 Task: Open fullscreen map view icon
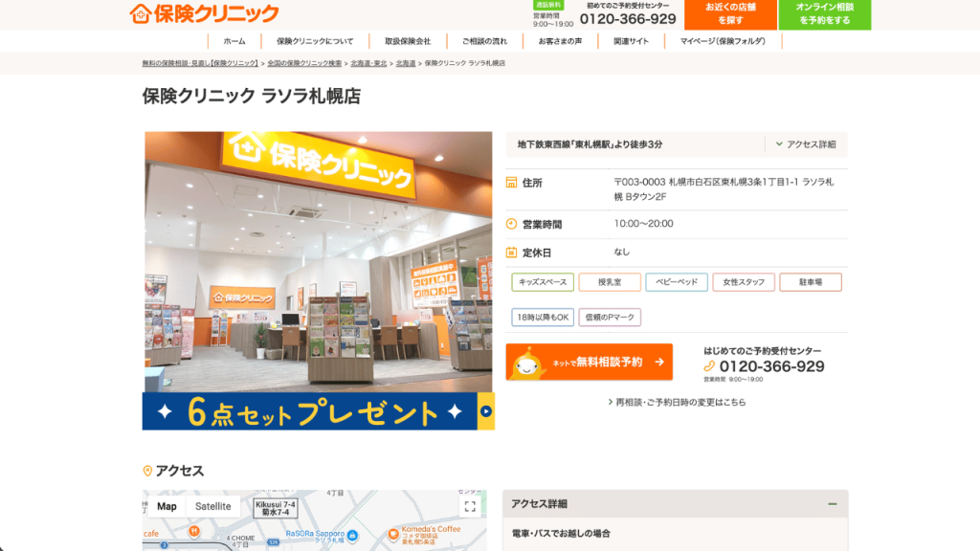click(x=470, y=507)
